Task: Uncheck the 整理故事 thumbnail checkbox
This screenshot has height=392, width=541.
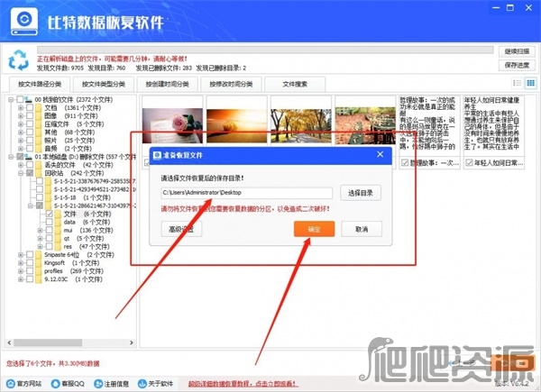Action: pos(405,162)
